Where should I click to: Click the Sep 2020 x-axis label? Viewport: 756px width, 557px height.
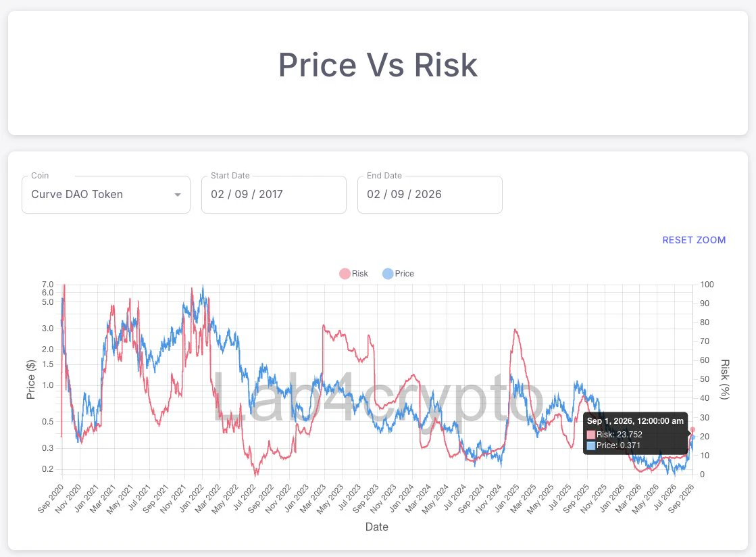click(x=51, y=499)
